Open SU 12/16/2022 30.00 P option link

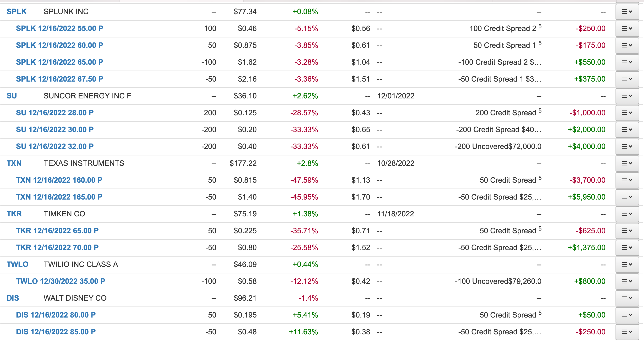click(55, 130)
